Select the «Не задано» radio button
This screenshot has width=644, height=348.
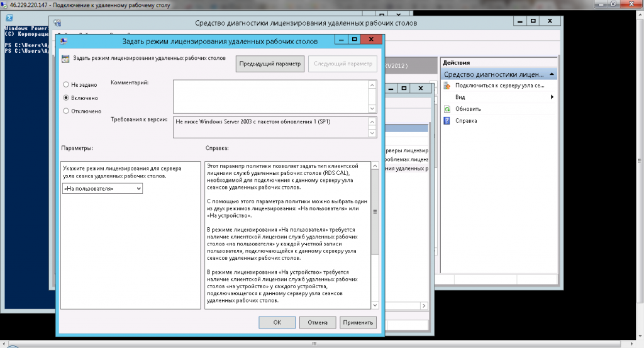66,84
